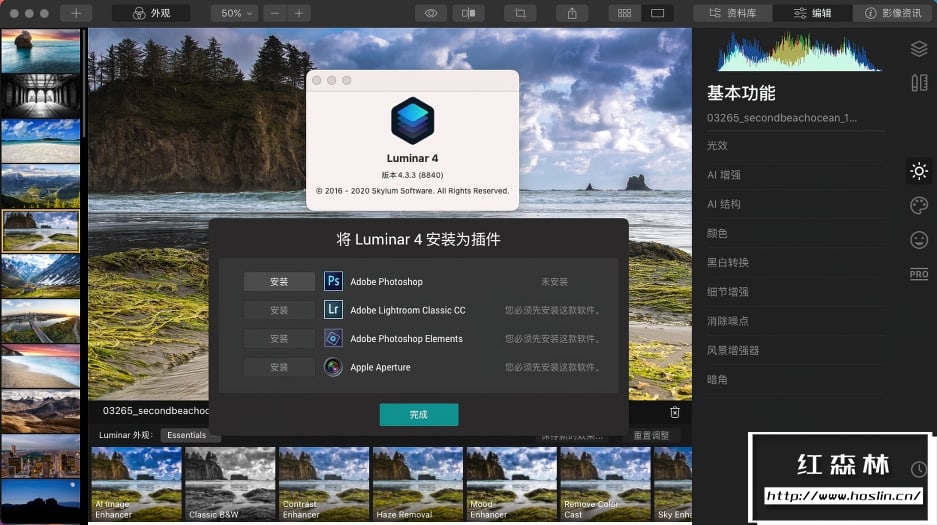Screen dimensions: 937x525
Task: Click the history clock icon
Action: [x=919, y=469]
